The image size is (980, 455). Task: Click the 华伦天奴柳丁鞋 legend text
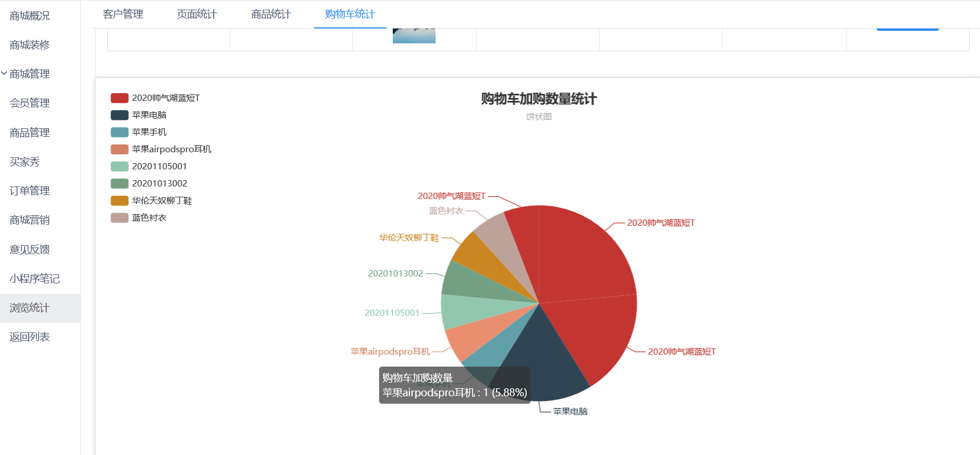coord(162,201)
